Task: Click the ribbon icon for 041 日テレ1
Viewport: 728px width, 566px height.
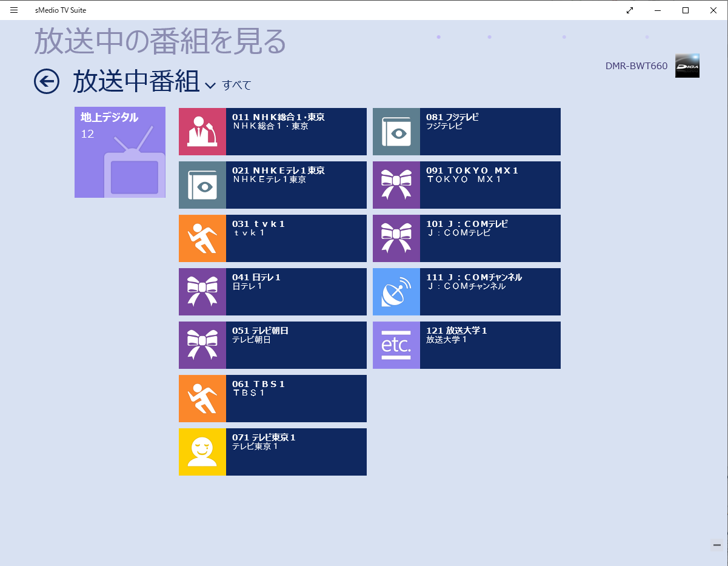Action: 202,292
